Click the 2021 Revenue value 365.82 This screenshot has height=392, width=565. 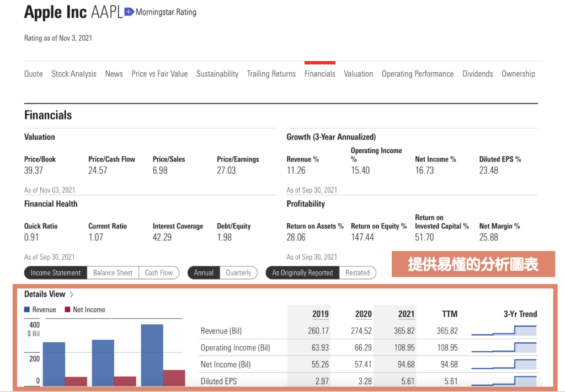pos(404,331)
